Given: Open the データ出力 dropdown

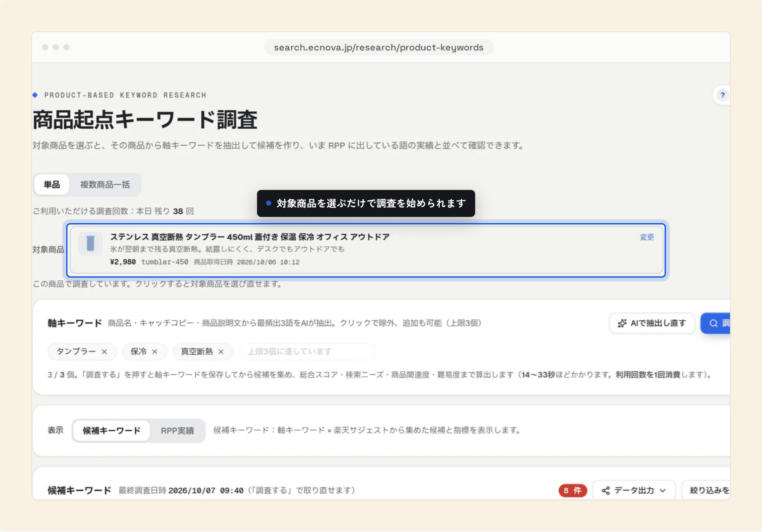Looking at the screenshot, I should (x=634, y=490).
